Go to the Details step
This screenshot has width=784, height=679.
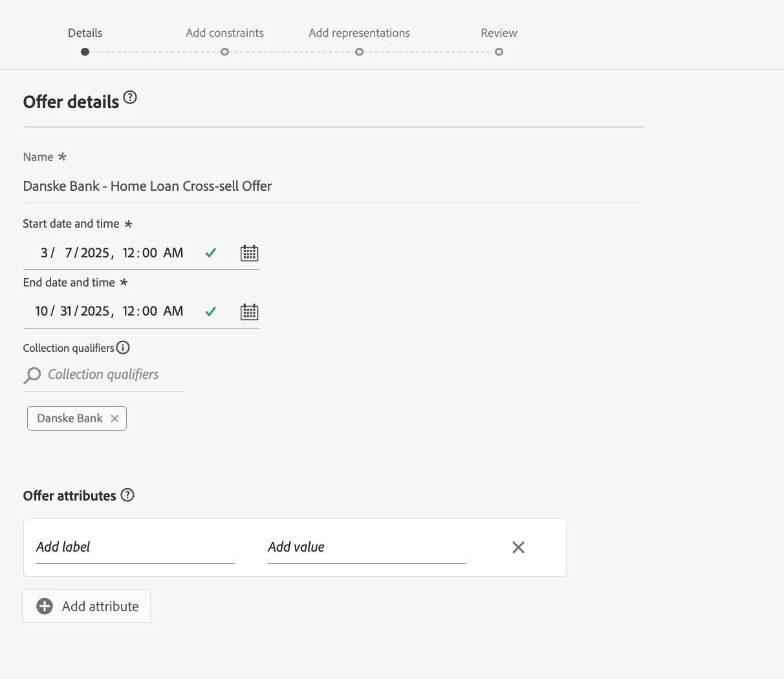pos(85,33)
